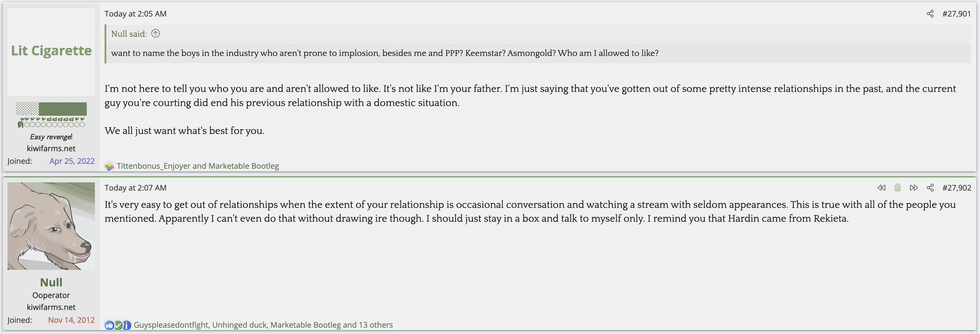
Task: Click the thumbs-up Like reaction icon
Action: (x=110, y=325)
